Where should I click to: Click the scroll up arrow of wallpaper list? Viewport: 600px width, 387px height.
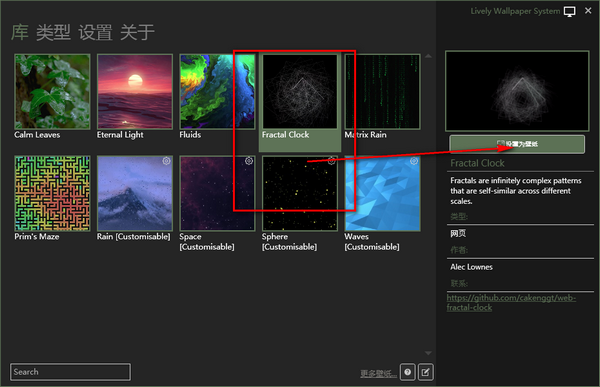click(x=428, y=56)
